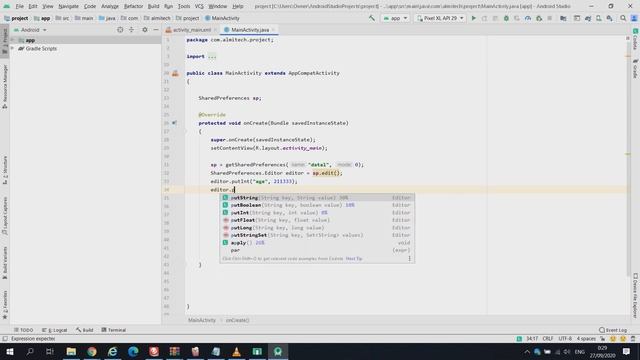The image size is (640, 360).
Task: Expand the Gradle Scripts tree node
Action: (13, 49)
